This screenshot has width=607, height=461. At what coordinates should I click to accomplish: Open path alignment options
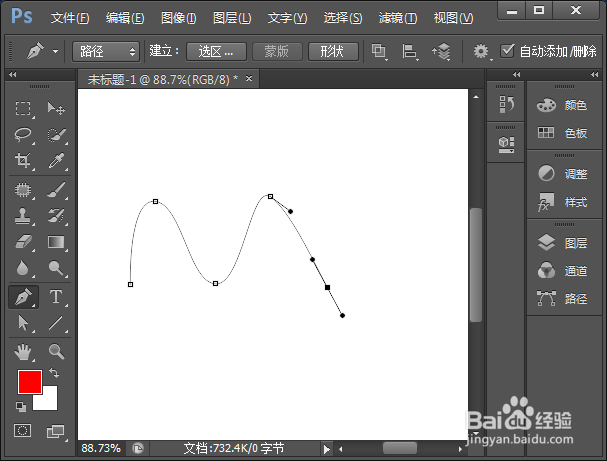(x=410, y=51)
